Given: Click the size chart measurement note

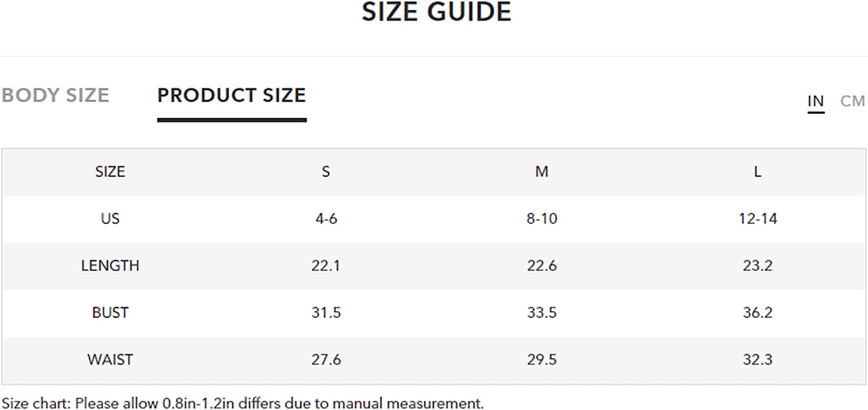Looking at the screenshot, I should [242, 403].
